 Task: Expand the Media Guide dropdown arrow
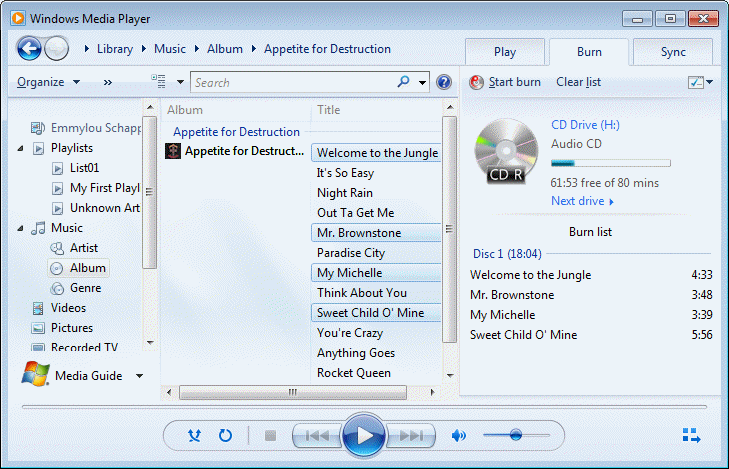[x=139, y=376]
